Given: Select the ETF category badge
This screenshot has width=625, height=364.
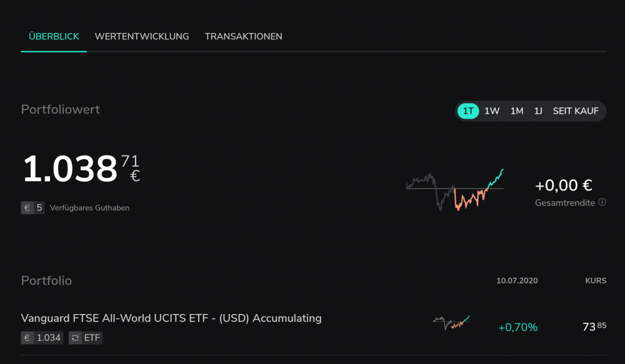Looking at the screenshot, I should (86, 337).
